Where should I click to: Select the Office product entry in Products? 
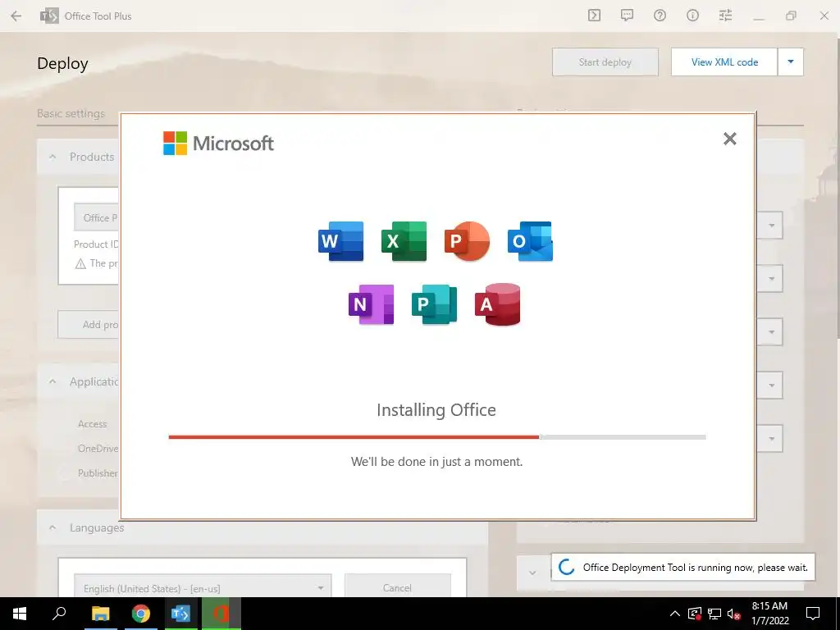(97, 217)
